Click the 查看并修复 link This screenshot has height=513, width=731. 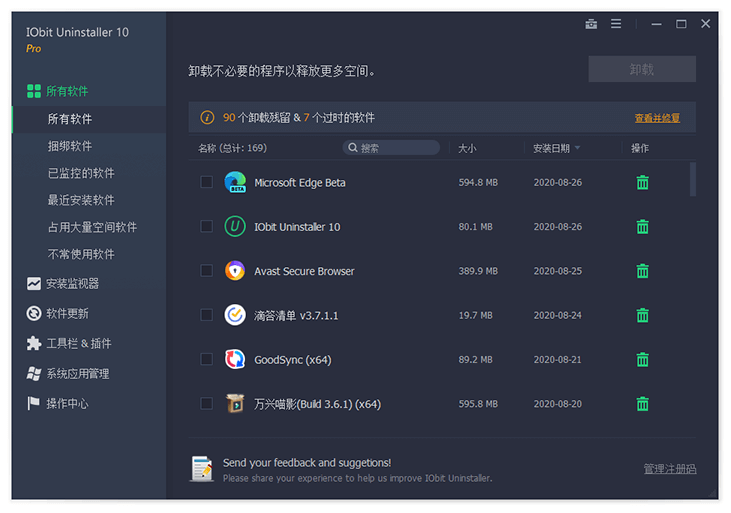pyautogui.click(x=657, y=118)
